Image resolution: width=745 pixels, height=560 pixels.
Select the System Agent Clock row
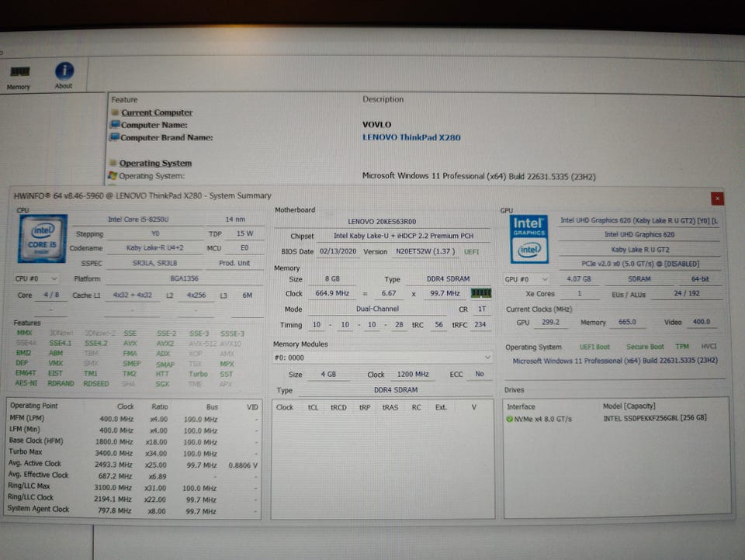point(133,510)
